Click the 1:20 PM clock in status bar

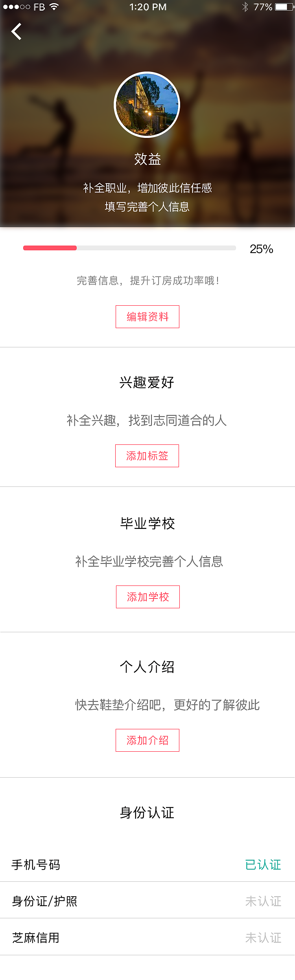[x=147, y=7]
